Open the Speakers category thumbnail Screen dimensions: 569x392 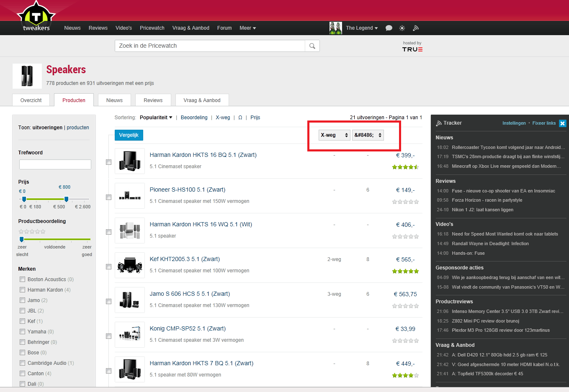tap(27, 76)
